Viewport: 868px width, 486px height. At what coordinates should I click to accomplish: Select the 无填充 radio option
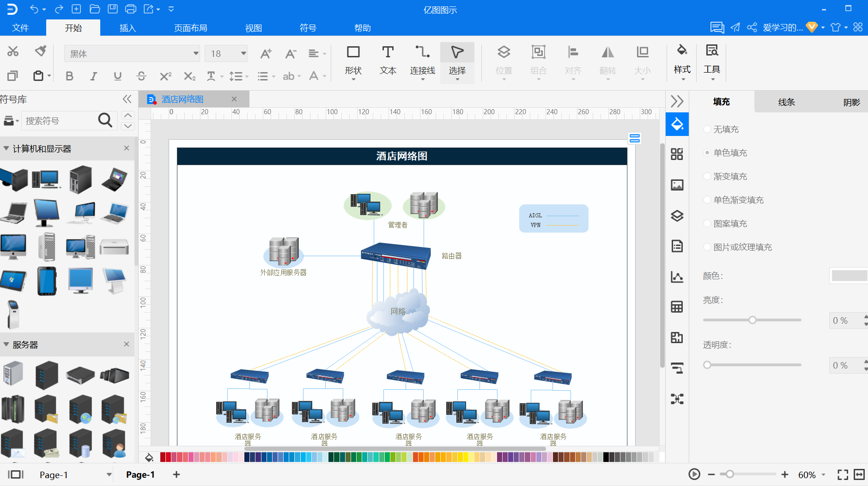click(707, 129)
